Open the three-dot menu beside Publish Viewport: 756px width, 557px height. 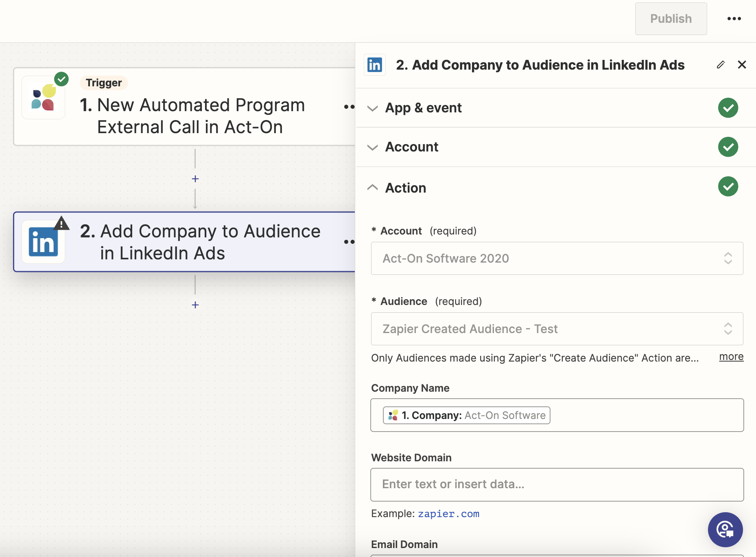coord(734,19)
